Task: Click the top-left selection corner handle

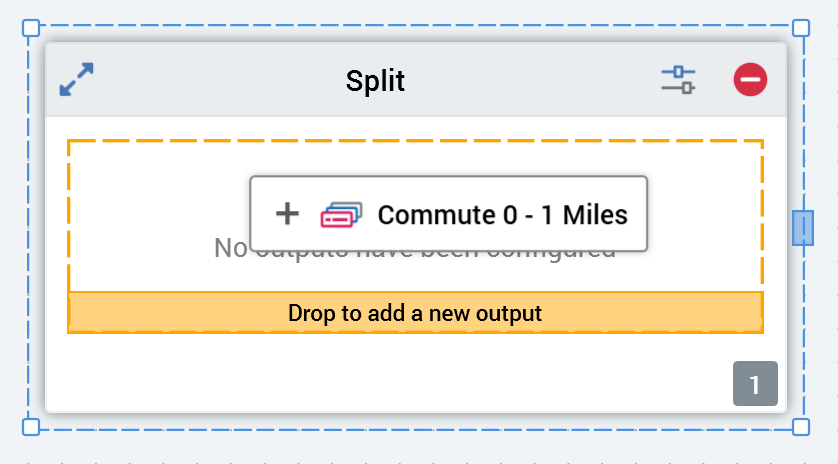Action: point(31,28)
